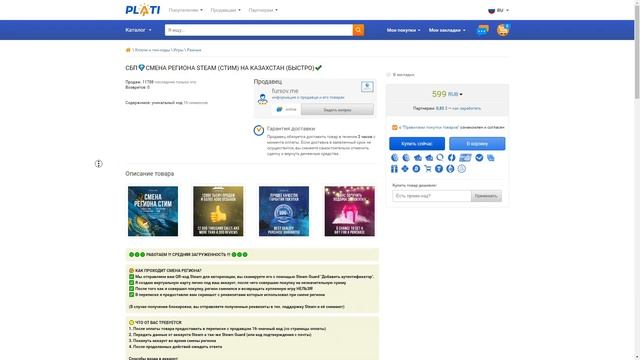Click the home icon in breadcrumbs
The width and height of the screenshot is (640, 360).
(x=128, y=50)
